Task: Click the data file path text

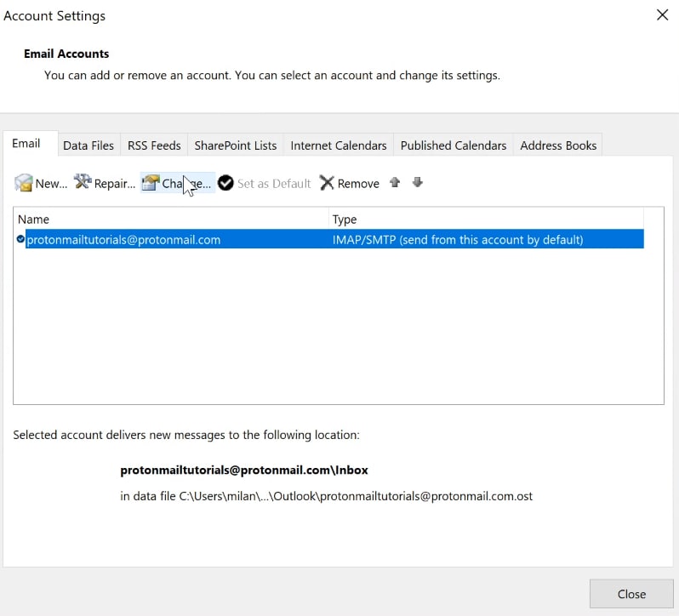Action: pos(326,496)
